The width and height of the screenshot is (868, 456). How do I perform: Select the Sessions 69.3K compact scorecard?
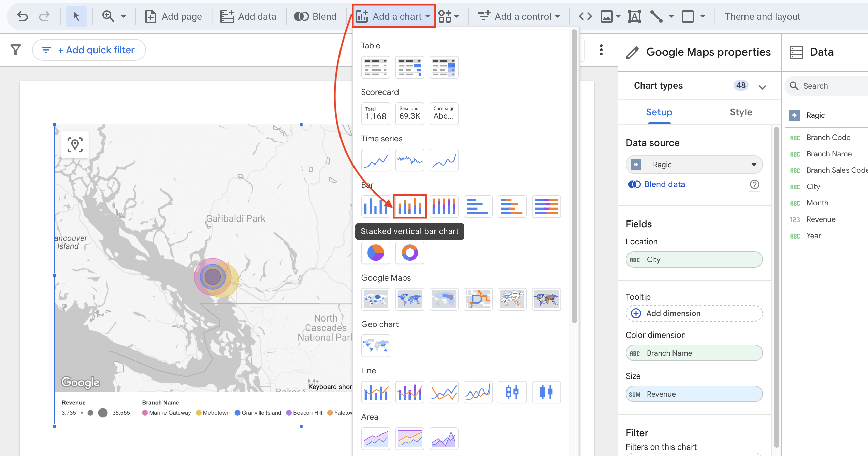click(410, 114)
